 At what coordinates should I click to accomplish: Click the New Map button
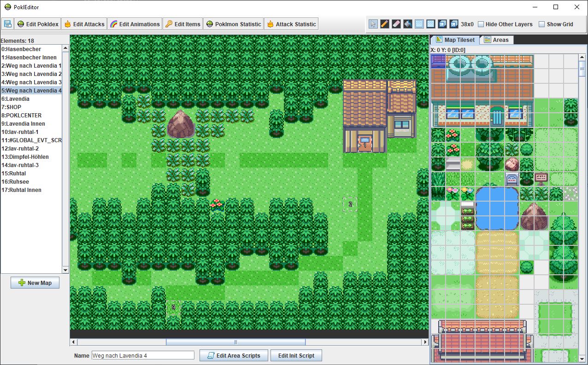click(x=35, y=283)
